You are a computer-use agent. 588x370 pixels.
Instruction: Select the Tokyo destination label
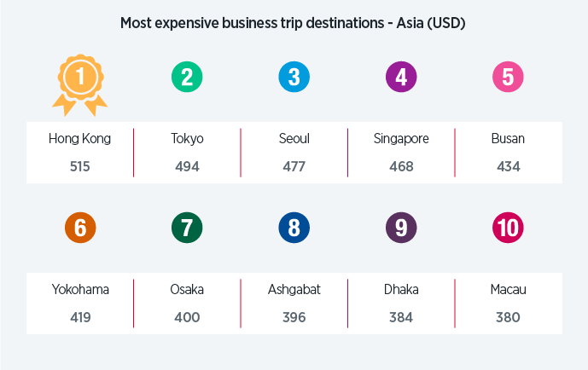tap(187, 138)
